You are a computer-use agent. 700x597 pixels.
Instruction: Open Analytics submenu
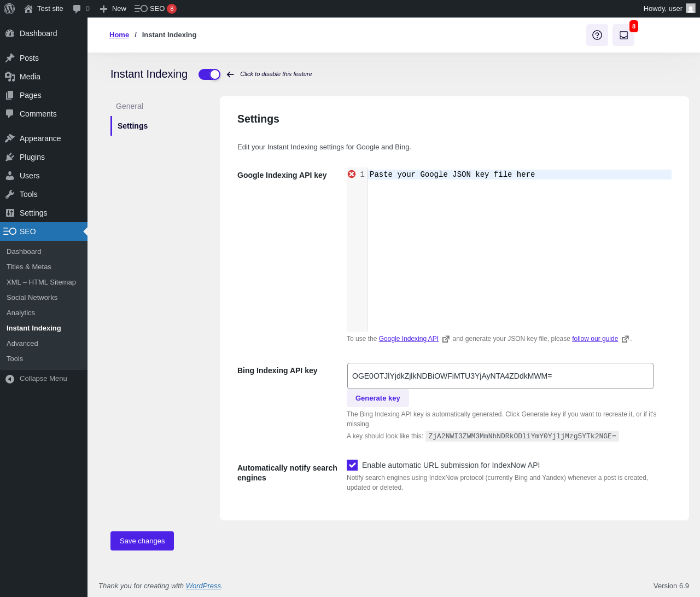(44, 313)
